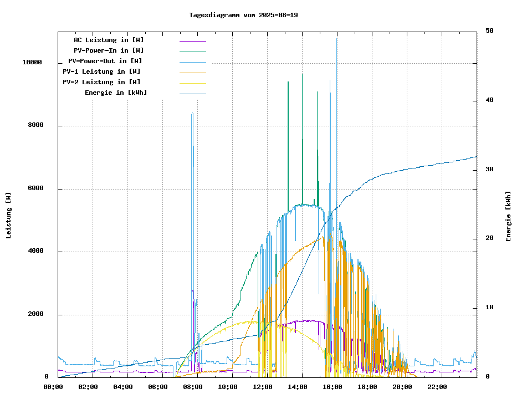Select the 12:00 time axis tick label

[x=262, y=387]
